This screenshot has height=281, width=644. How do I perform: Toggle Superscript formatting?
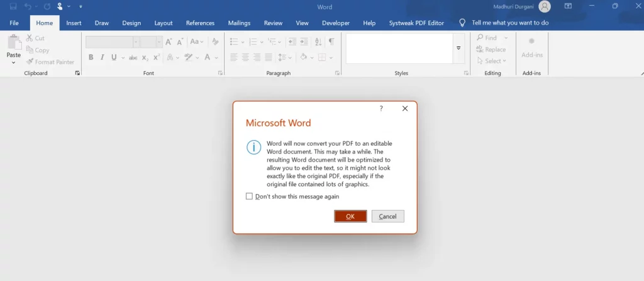(156, 57)
